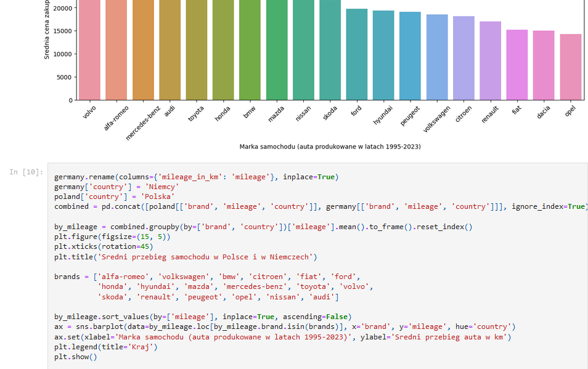
Task: Select the In [10] cell prompt
Action: pos(26,172)
